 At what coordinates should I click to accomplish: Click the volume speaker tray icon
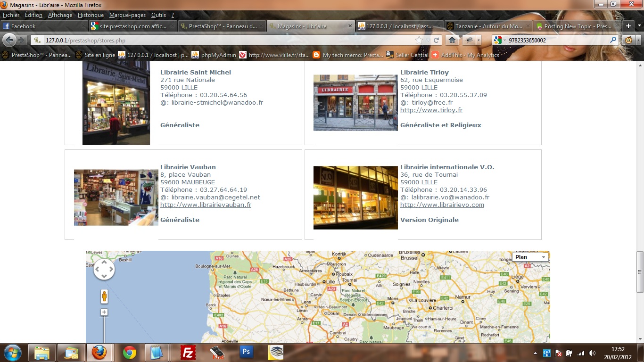click(591, 353)
